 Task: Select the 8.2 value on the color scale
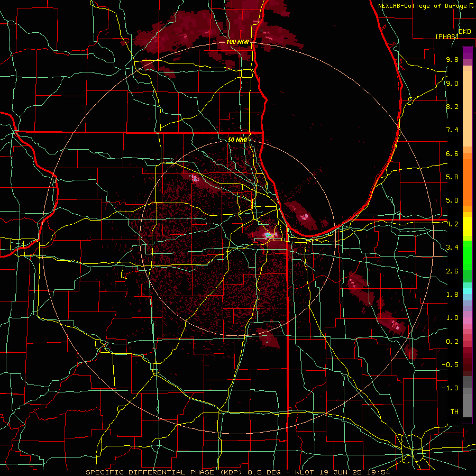pyautogui.click(x=452, y=106)
